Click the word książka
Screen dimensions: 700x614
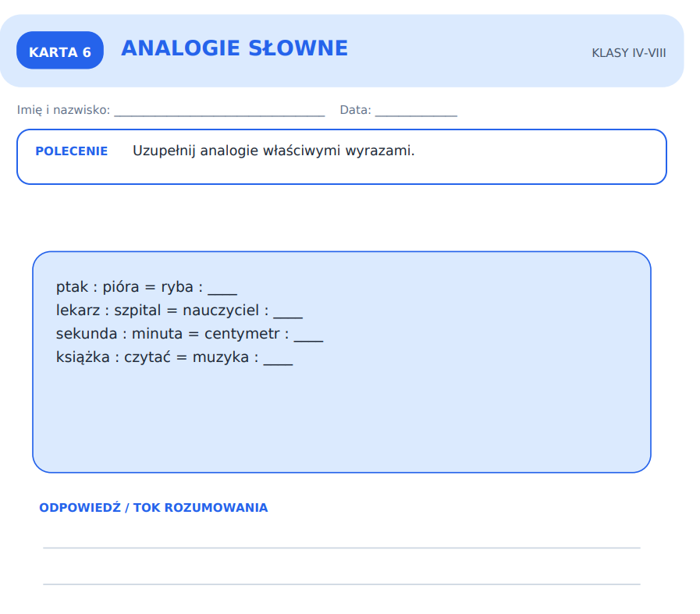[83, 357]
